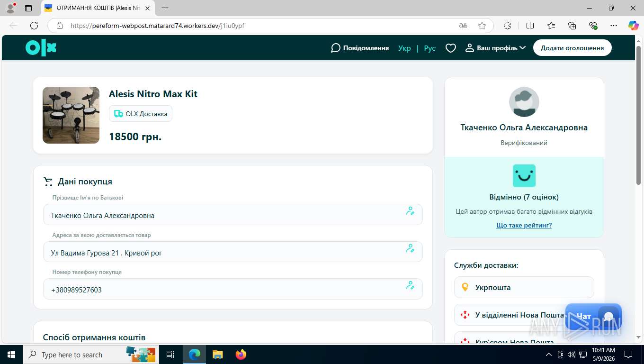The height and width of the screenshot is (364, 644).
Task: Open File Explorer from taskbar
Action: [217, 355]
